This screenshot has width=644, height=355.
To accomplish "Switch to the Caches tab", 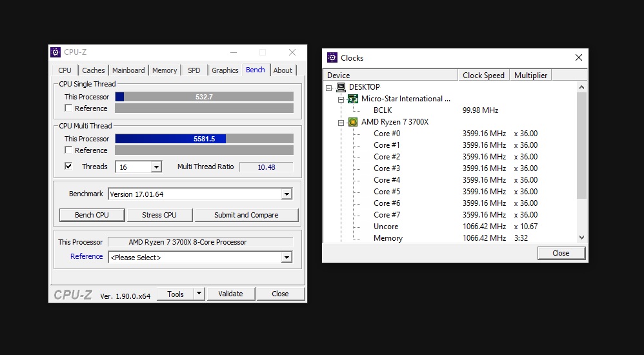I will point(93,70).
